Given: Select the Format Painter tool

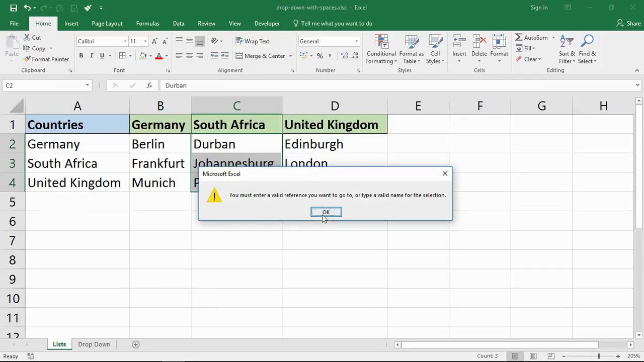Looking at the screenshot, I should pos(46,59).
